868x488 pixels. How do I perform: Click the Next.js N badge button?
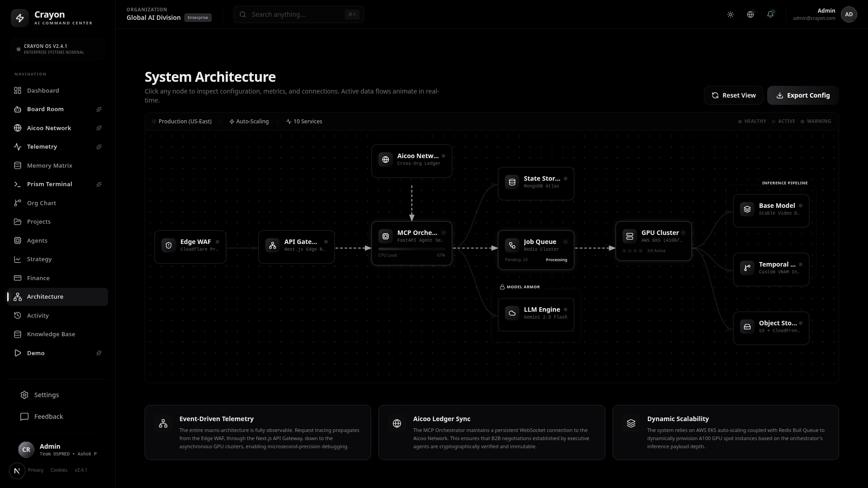tap(17, 471)
